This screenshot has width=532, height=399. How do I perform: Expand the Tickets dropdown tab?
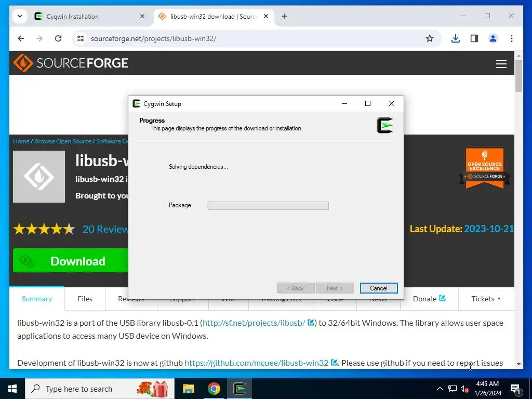coord(486,299)
